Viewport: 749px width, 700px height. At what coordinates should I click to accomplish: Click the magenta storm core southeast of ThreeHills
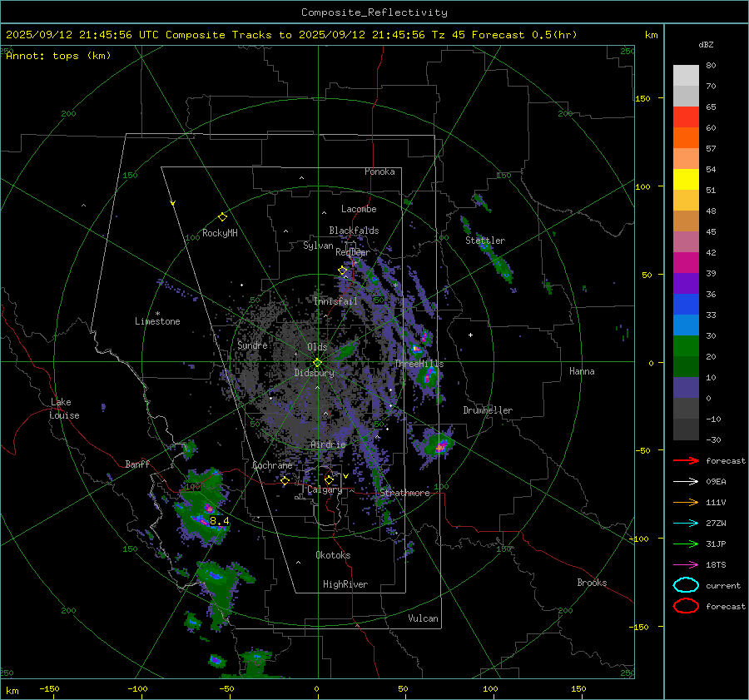pyautogui.click(x=429, y=375)
